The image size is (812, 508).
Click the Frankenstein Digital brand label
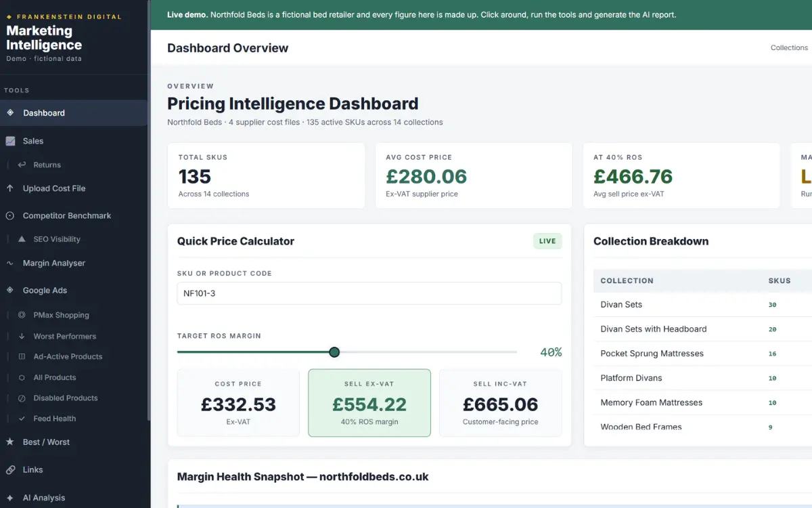(64, 16)
